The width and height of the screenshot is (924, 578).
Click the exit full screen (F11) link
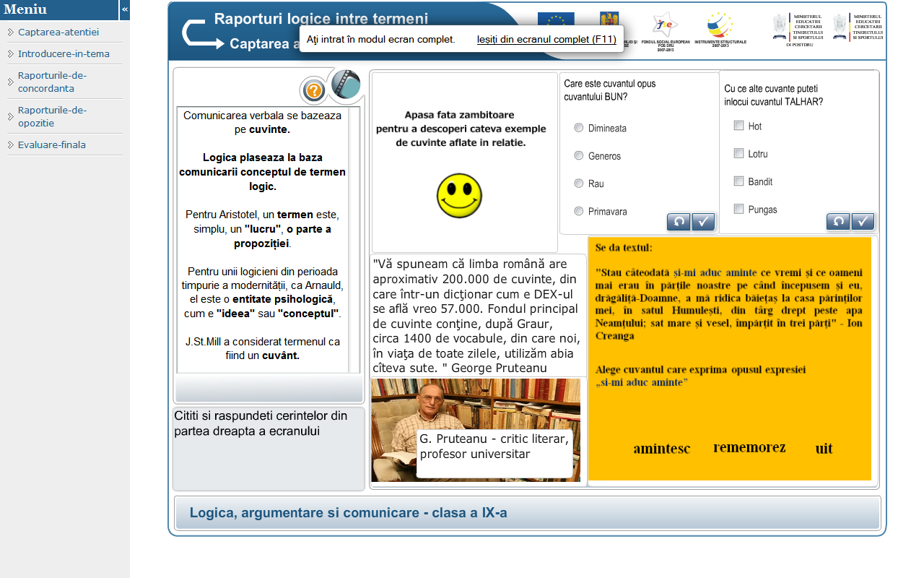[x=546, y=39]
